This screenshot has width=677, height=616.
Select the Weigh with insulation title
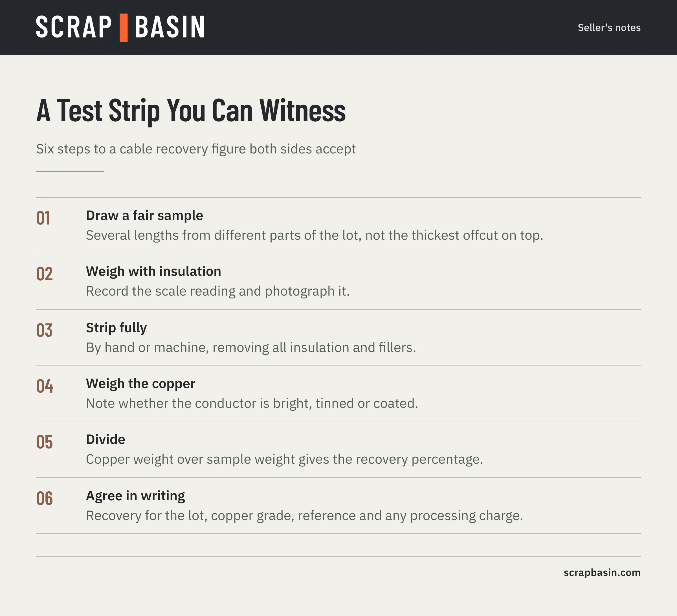[153, 272]
